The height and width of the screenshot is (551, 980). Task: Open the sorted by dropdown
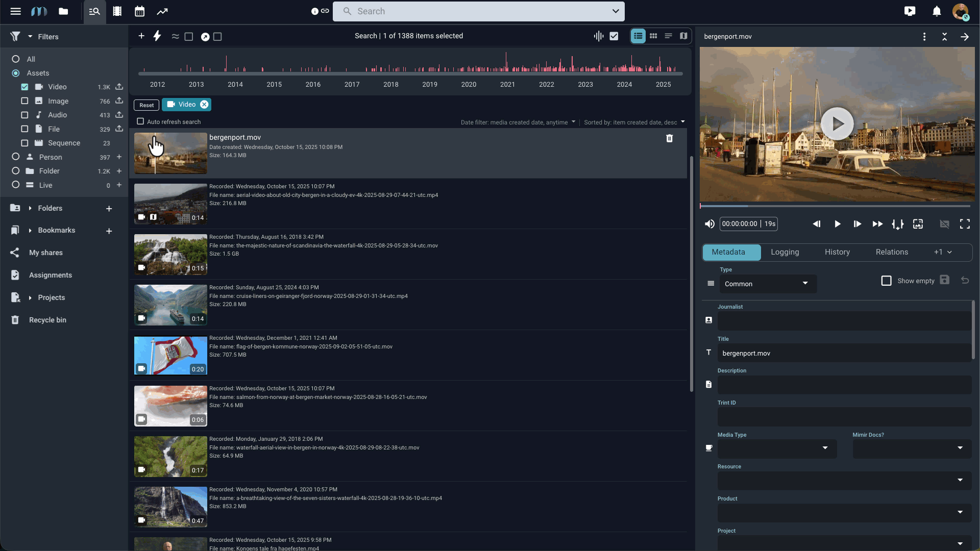(634, 122)
